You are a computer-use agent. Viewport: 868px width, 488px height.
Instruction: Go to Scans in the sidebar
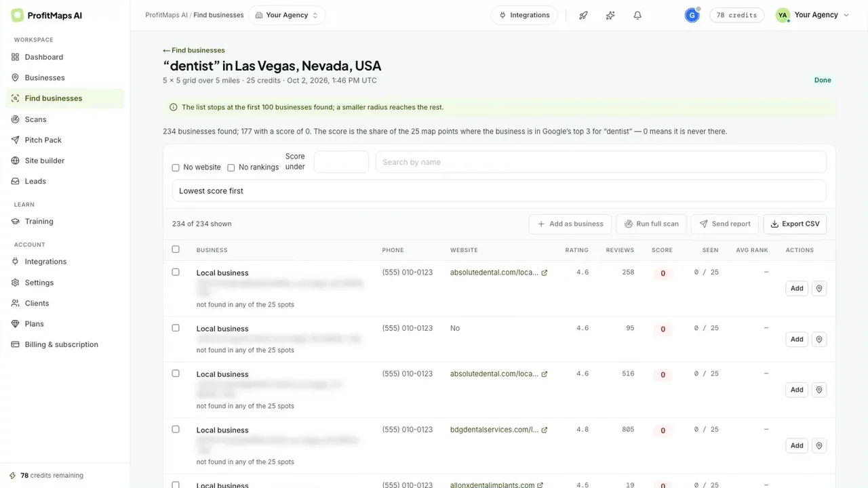click(65, 119)
